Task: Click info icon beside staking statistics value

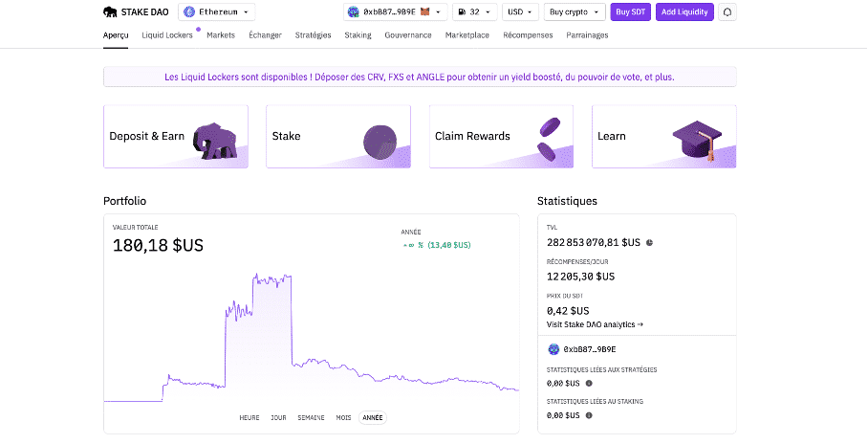Action: 589,415
